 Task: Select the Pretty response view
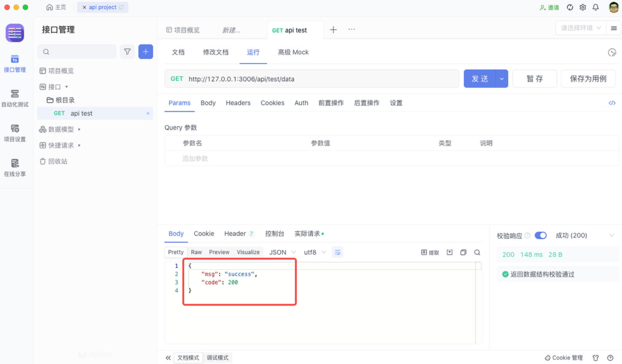[176, 252]
